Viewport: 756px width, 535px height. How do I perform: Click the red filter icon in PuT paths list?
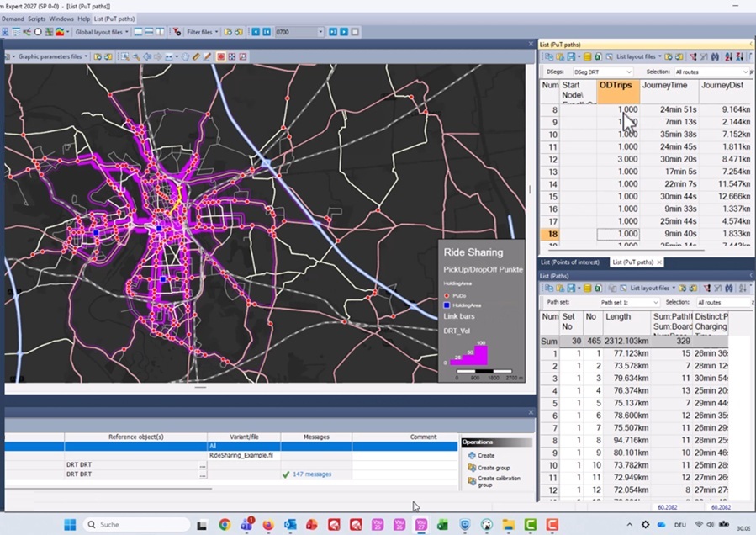click(x=693, y=57)
